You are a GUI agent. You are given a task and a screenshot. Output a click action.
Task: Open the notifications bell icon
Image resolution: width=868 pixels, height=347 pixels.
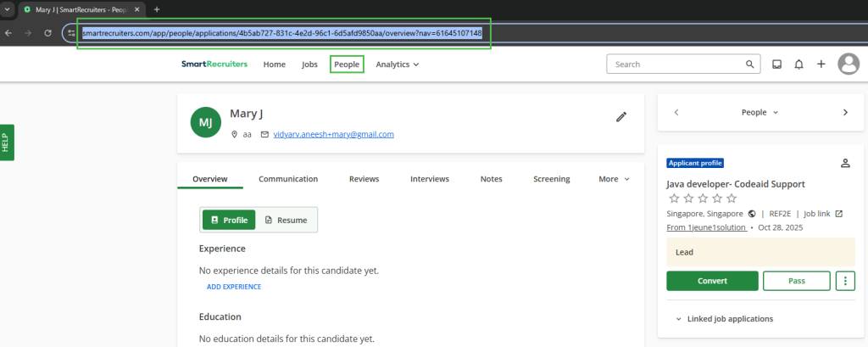[x=798, y=64]
